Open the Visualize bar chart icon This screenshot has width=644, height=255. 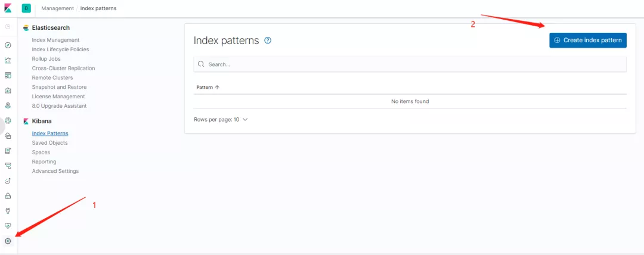click(x=8, y=60)
